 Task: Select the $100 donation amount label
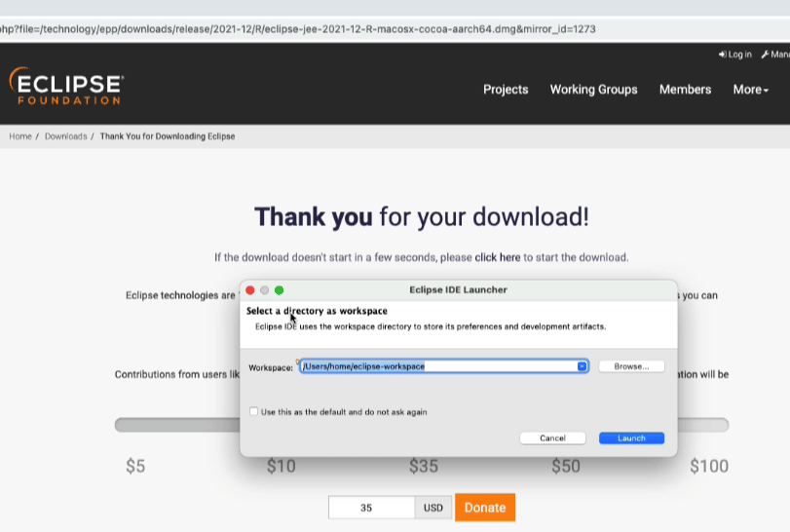tap(709, 466)
